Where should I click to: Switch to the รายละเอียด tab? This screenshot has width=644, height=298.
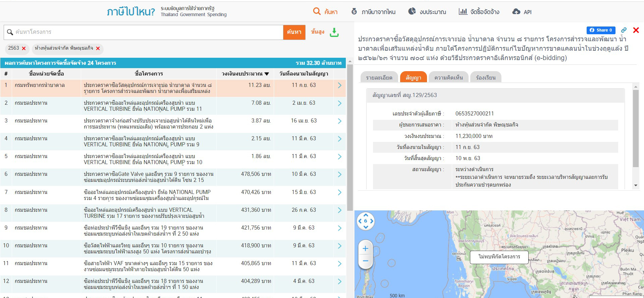(x=379, y=78)
